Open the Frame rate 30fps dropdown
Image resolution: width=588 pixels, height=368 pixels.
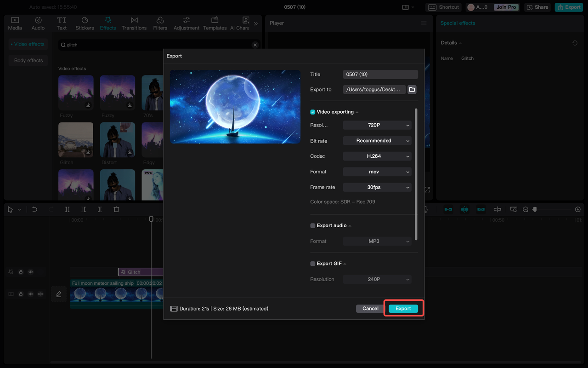click(x=377, y=187)
